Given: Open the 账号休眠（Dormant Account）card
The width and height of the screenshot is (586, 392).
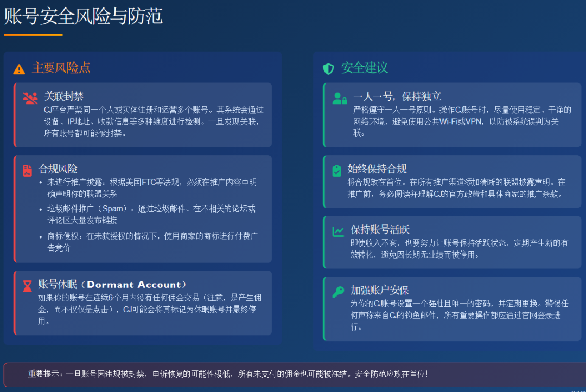Looking at the screenshot, I should pos(144,304).
